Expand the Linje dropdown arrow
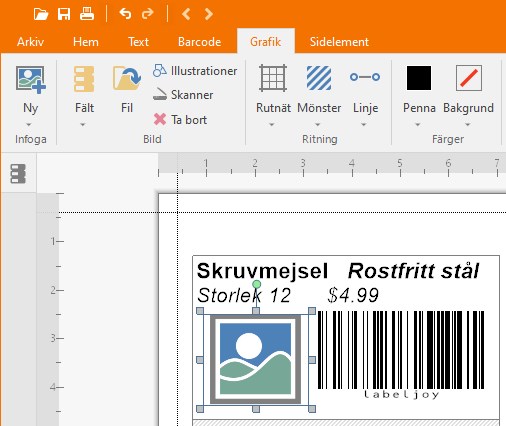The image size is (506, 426). tap(364, 124)
